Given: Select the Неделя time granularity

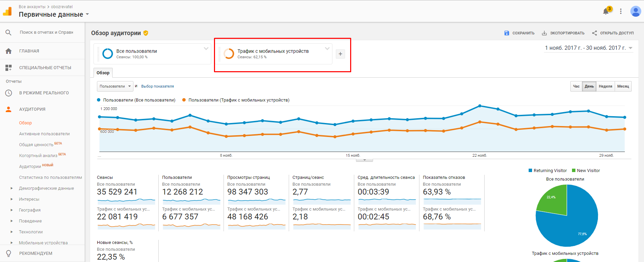Looking at the screenshot, I should 605,86.
